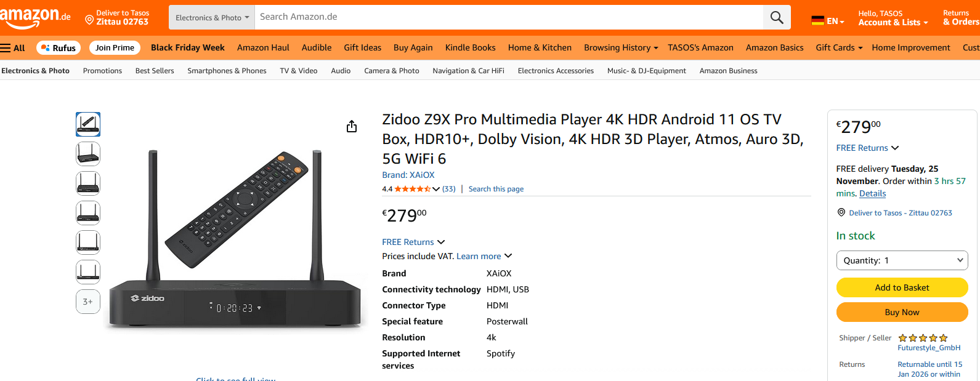Click the share icon above product image
This screenshot has width=980, height=381.
tap(352, 126)
